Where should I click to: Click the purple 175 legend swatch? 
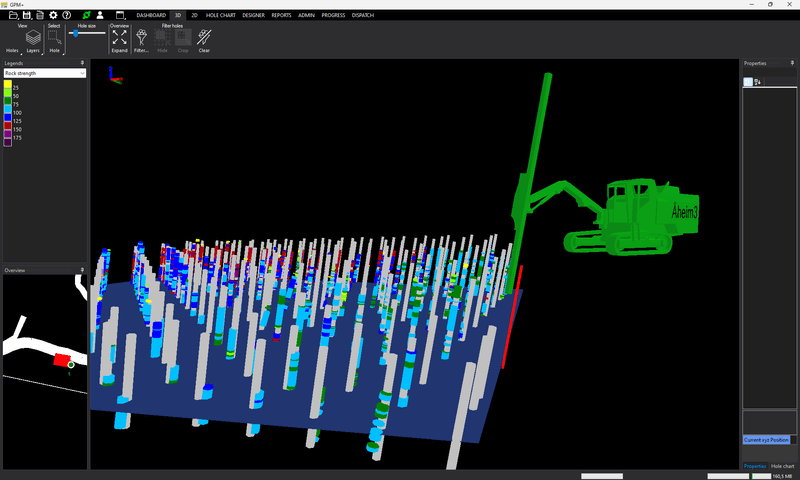8,134
